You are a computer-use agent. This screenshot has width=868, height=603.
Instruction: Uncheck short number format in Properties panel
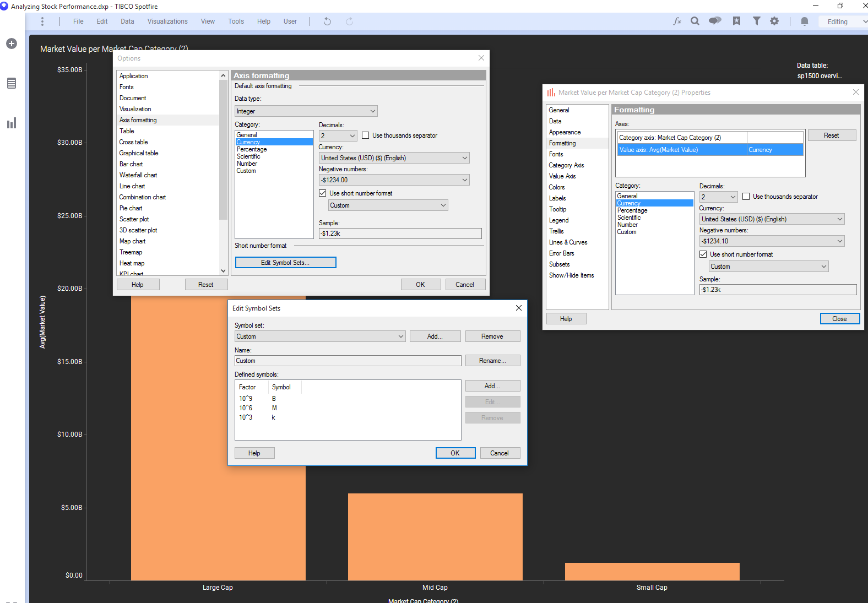coord(703,254)
